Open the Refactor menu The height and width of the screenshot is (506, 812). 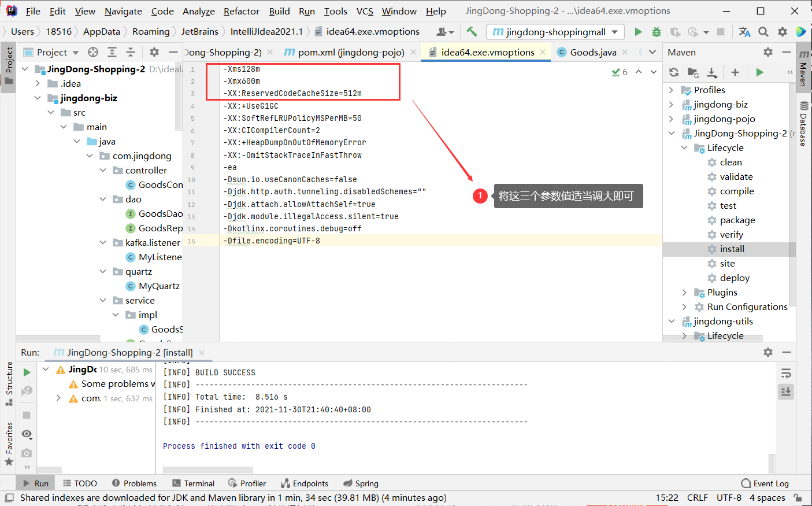[x=242, y=11]
